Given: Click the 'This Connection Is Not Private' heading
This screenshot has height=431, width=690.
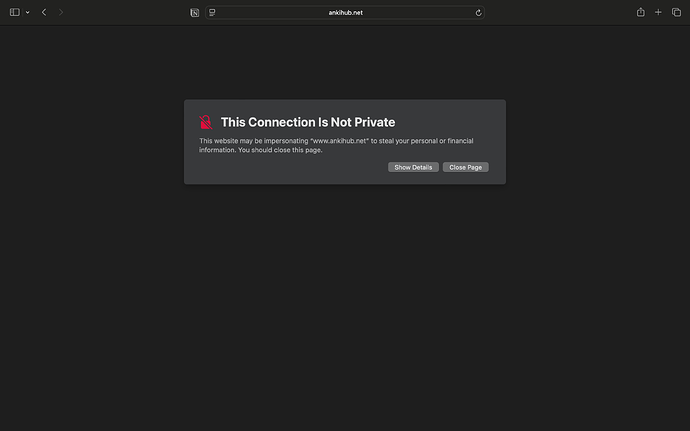Looking at the screenshot, I should 308,122.
